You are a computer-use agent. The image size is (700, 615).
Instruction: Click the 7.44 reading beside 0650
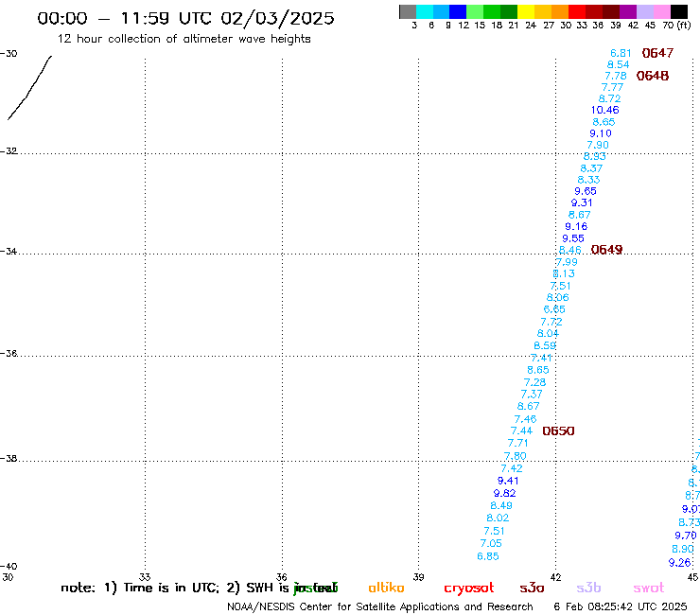click(x=521, y=431)
